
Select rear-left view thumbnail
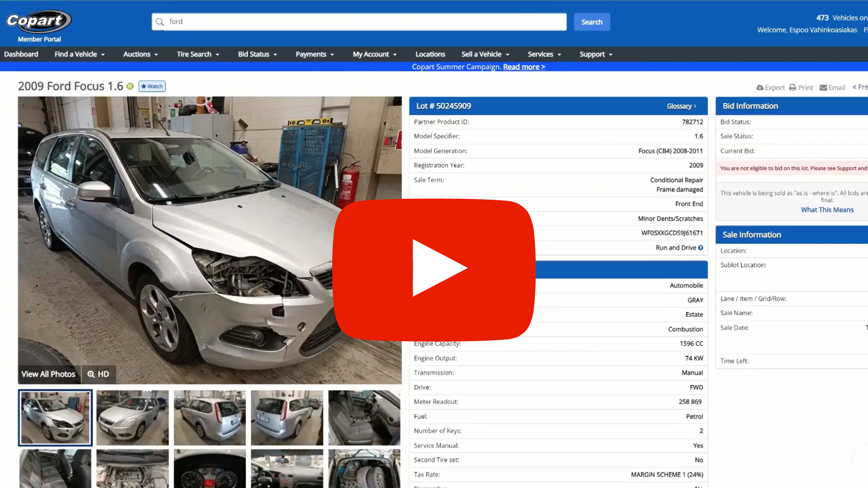click(x=210, y=418)
